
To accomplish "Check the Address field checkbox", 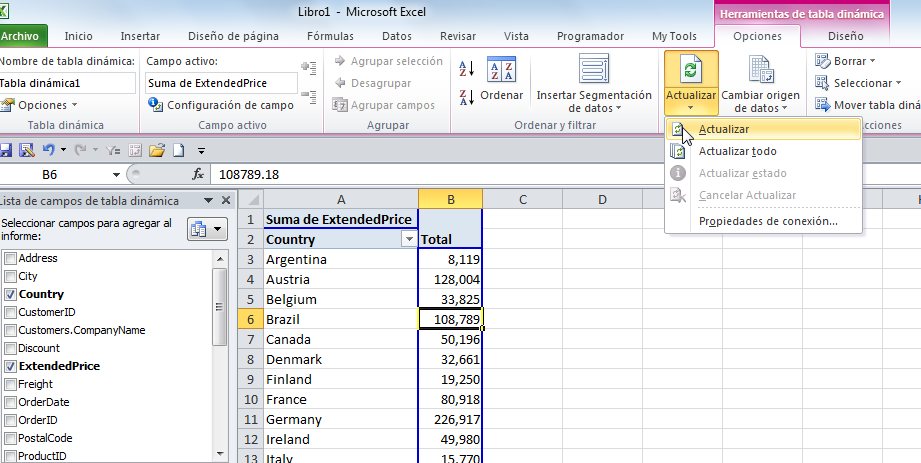I will click(x=10, y=259).
